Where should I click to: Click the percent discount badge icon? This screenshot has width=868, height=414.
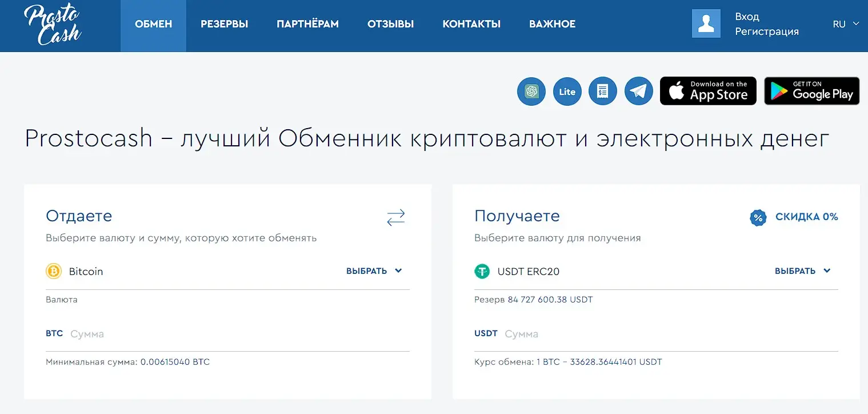click(758, 217)
